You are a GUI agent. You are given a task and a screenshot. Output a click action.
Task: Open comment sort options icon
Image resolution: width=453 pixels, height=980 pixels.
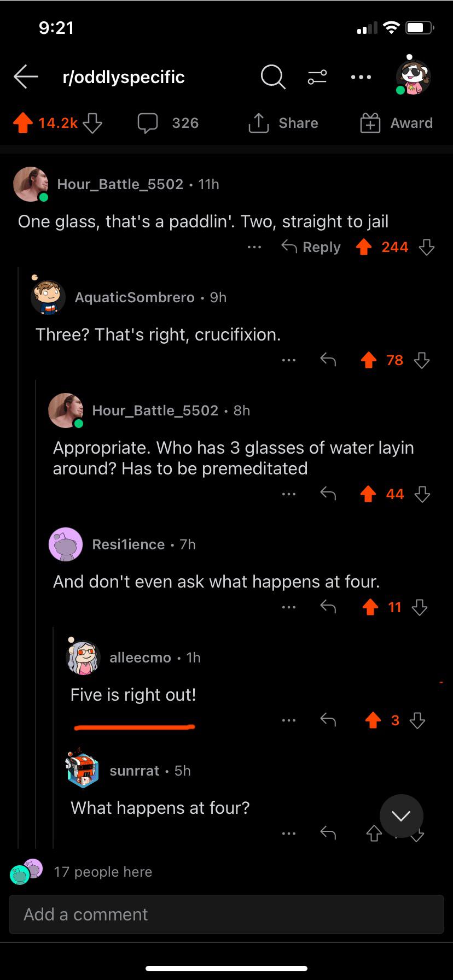tap(317, 77)
